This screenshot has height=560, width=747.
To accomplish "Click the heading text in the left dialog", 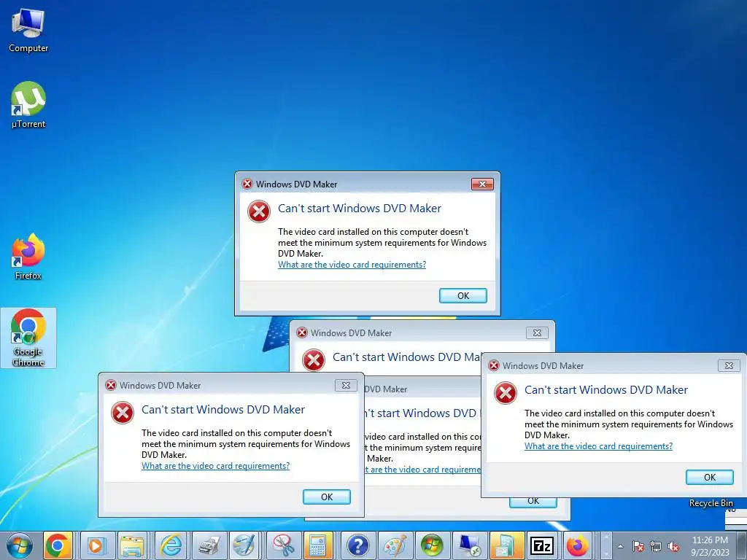I will [x=223, y=410].
